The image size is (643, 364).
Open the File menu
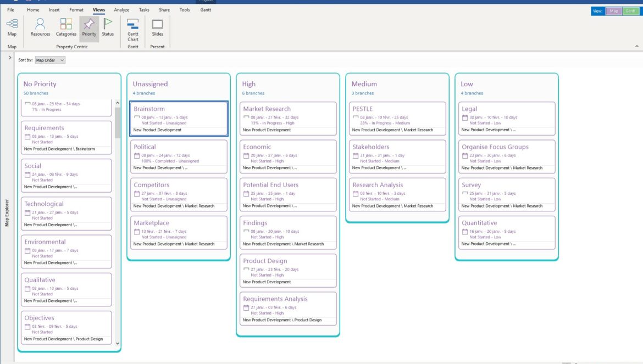(11, 10)
